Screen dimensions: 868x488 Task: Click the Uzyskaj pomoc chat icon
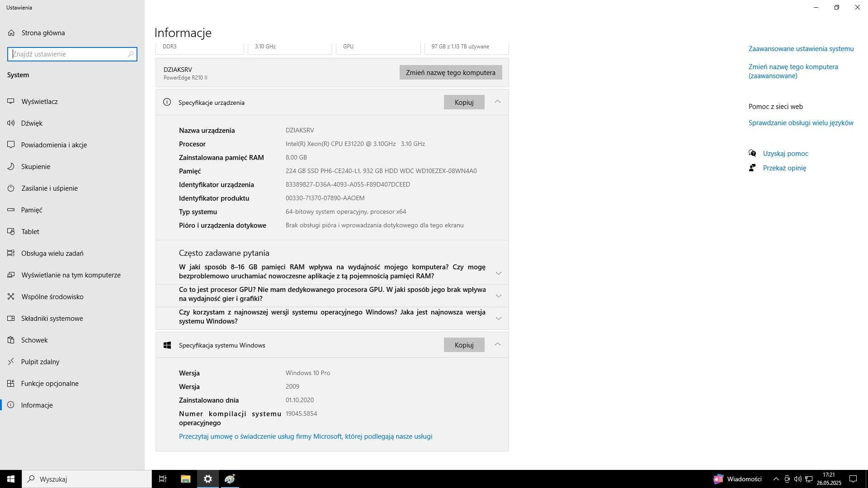click(x=752, y=153)
